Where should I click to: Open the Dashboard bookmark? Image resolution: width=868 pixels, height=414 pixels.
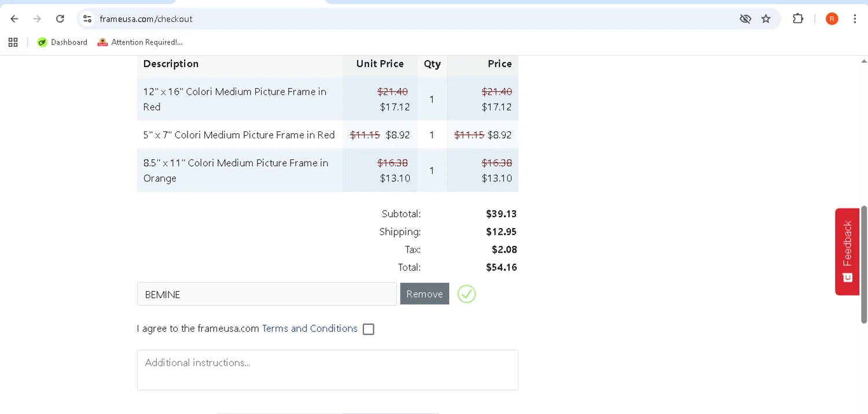[62, 42]
